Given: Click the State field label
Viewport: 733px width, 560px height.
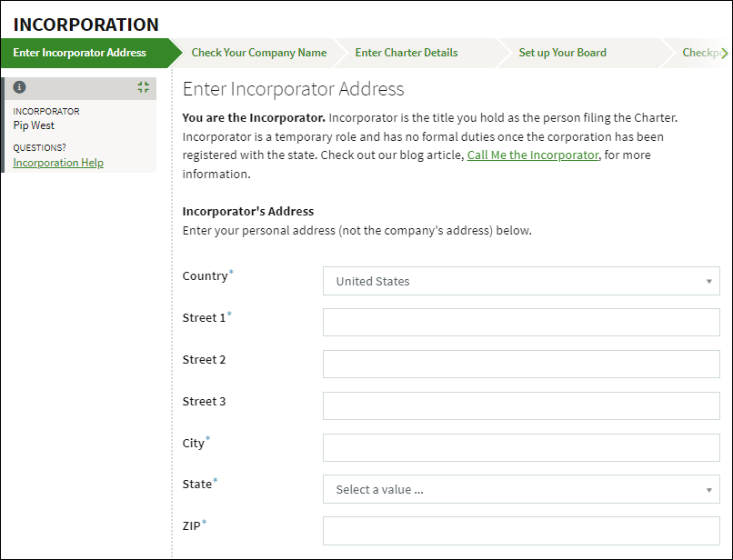Looking at the screenshot, I should 197,485.
